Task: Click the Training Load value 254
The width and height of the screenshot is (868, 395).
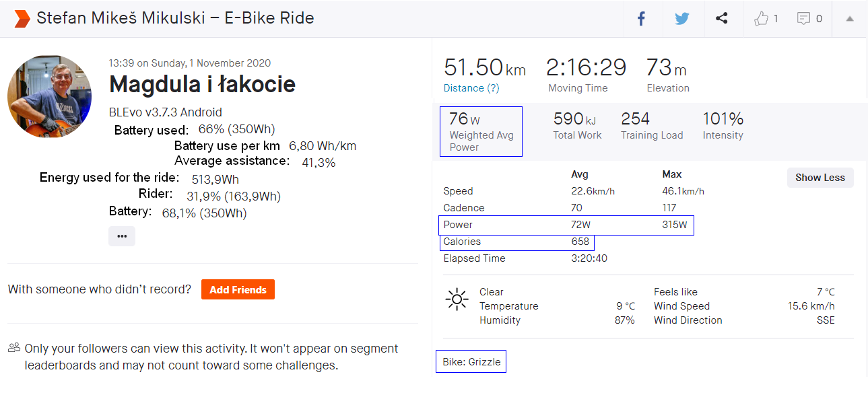Action: tap(635, 119)
